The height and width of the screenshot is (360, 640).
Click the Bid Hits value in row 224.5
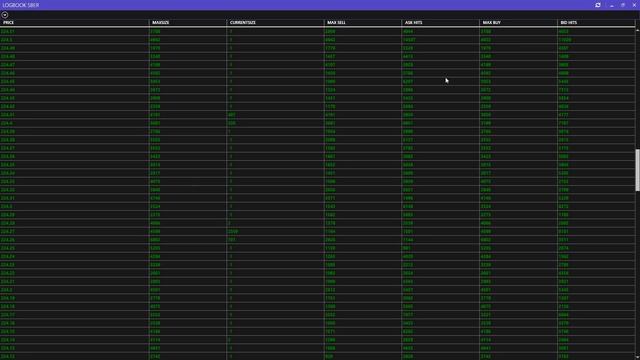(x=565, y=40)
